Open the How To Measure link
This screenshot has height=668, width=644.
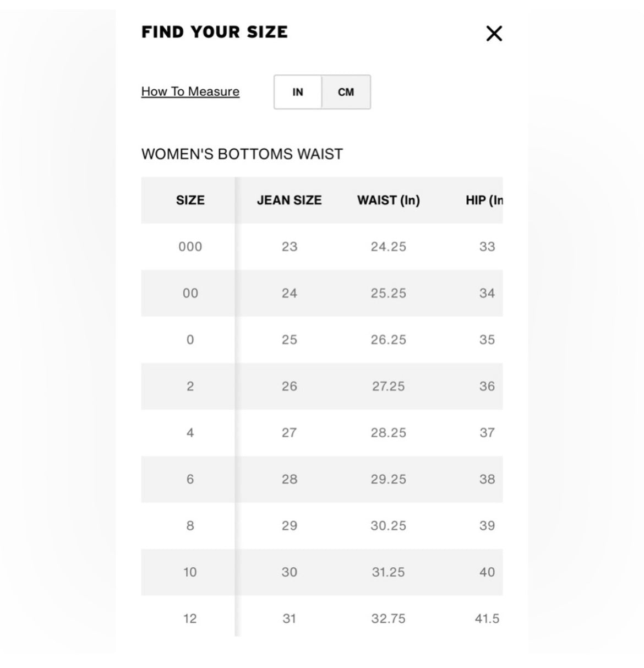coord(190,91)
